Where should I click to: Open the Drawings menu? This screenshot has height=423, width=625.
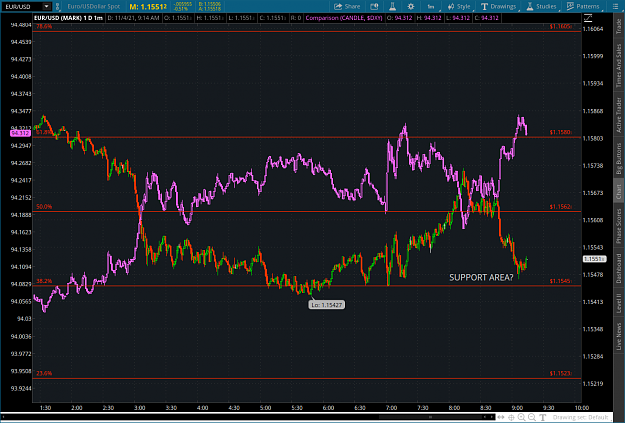coord(499,6)
